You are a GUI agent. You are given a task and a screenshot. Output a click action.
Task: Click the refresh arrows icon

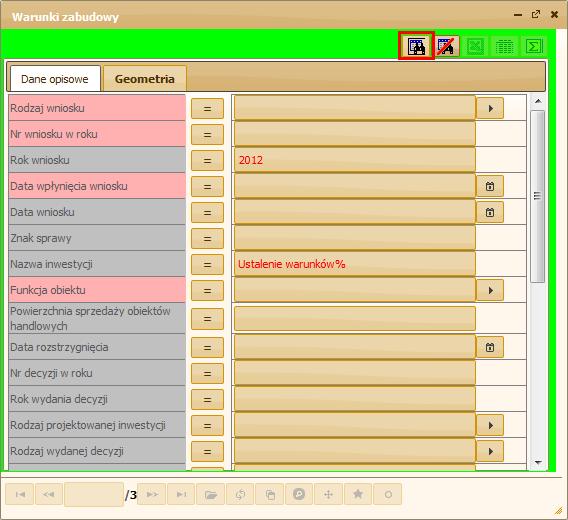click(240, 494)
